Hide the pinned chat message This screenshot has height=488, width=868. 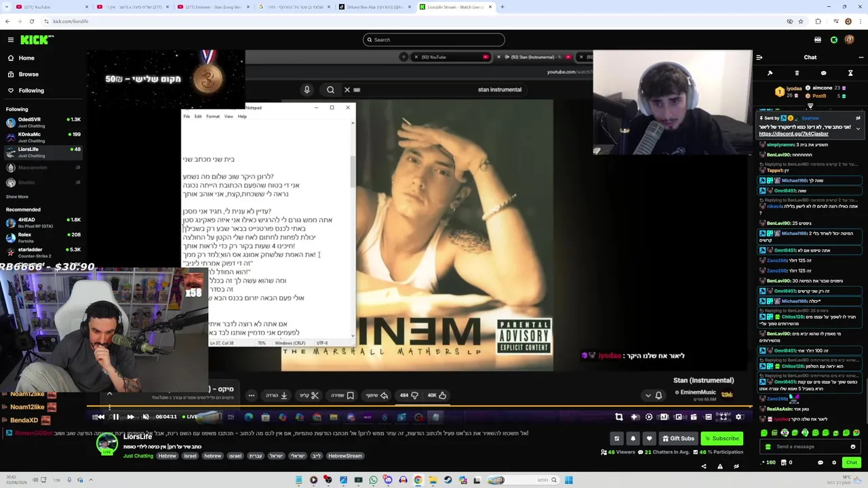pyautogui.click(x=858, y=118)
